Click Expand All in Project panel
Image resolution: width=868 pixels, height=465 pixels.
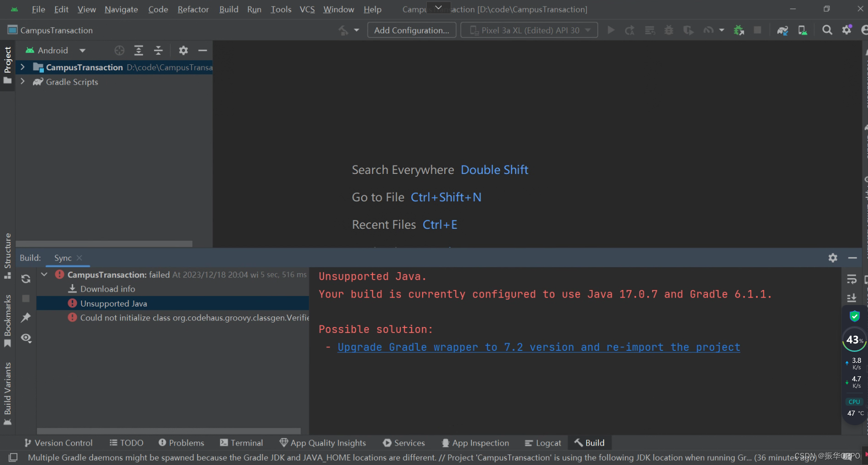coord(139,50)
